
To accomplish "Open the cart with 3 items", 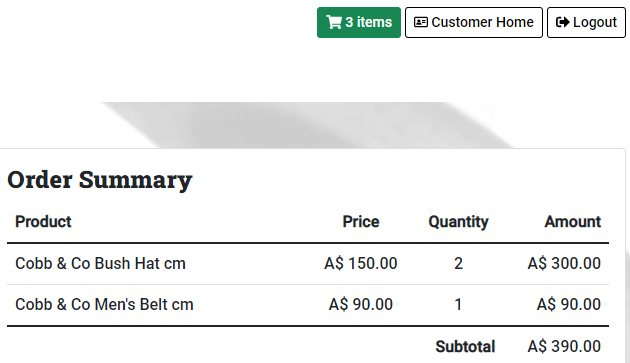I will point(359,23).
